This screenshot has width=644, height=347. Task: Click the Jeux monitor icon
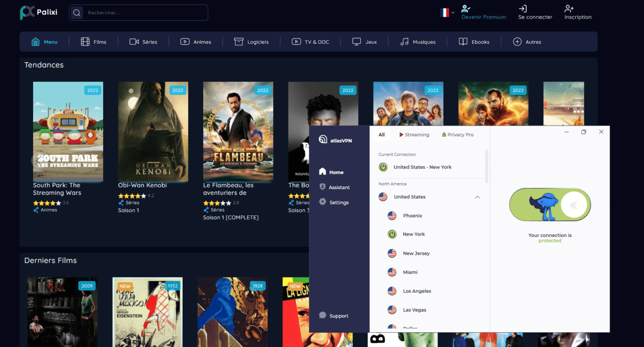click(x=356, y=42)
